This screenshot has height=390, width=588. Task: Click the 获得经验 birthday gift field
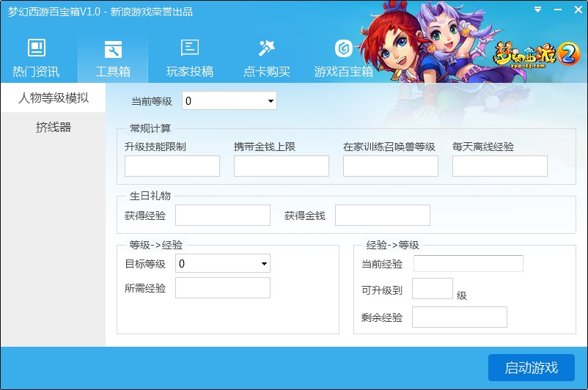(223, 216)
